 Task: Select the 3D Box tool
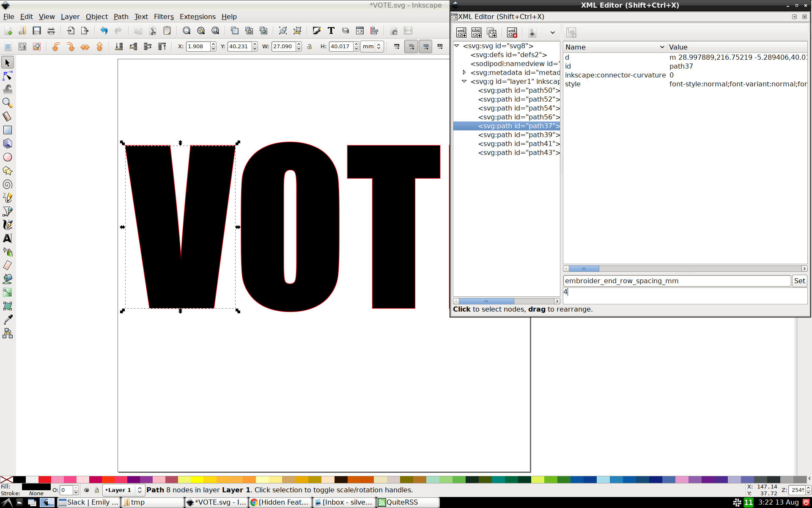[x=8, y=144]
